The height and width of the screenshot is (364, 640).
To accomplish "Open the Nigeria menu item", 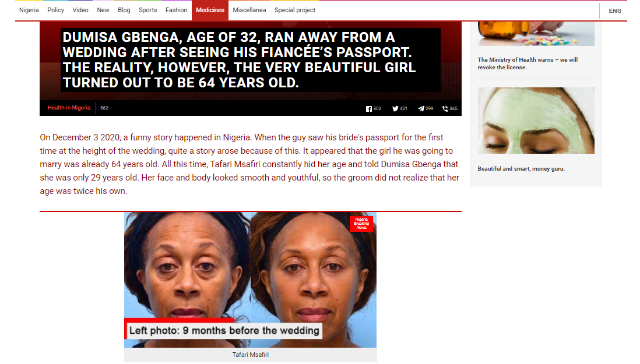I will pyautogui.click(x=29, y=10).
